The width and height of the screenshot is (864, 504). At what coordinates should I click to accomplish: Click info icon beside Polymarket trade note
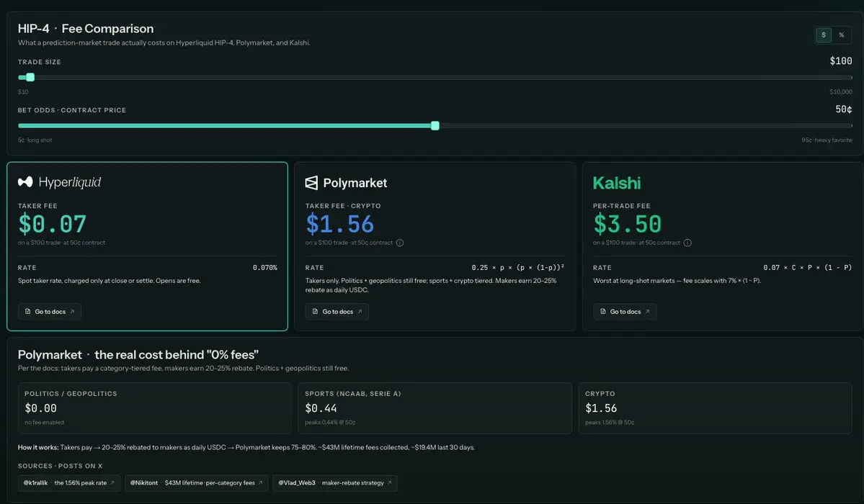point(400,243)
